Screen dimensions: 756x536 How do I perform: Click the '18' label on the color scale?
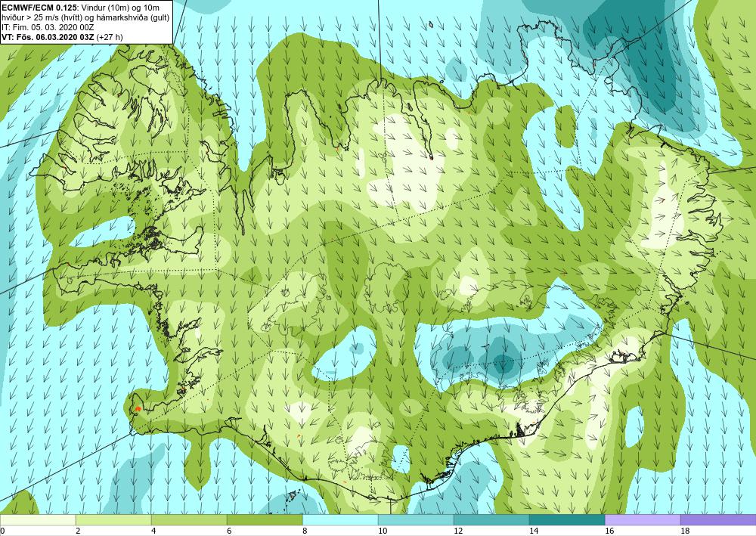[685, 531]
